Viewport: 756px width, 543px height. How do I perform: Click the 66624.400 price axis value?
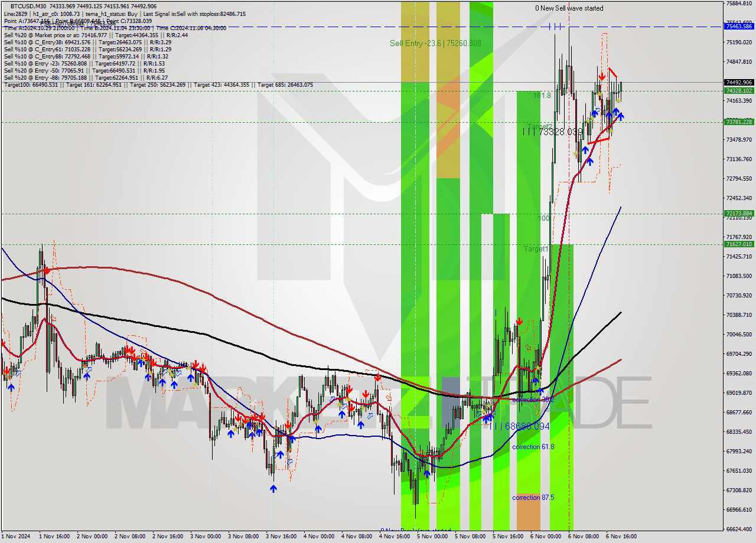[739, 529]
